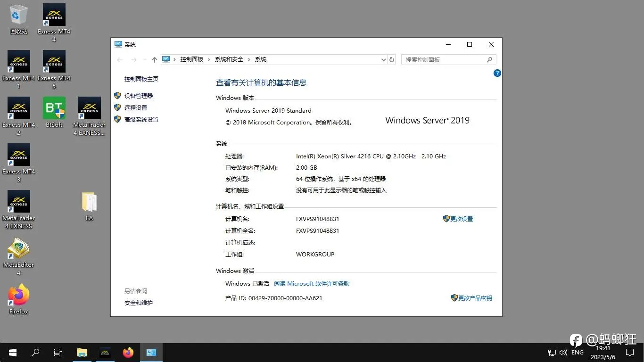The width and height of the screenshot is (644, 362).
Task: Select the 系统和安全 breadcrumb item
Action: [x=229, y=59]
